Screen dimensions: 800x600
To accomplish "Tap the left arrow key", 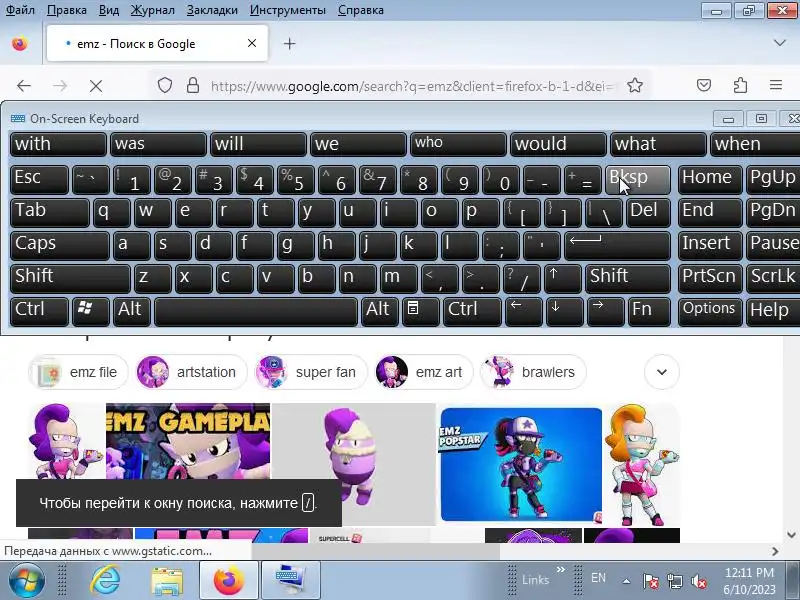I will point(523,312).
